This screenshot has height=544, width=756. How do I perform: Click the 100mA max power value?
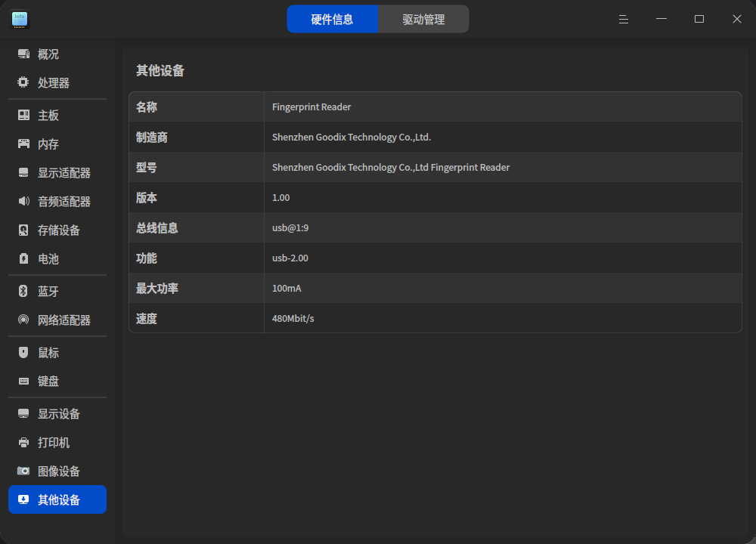coord(287,288)
